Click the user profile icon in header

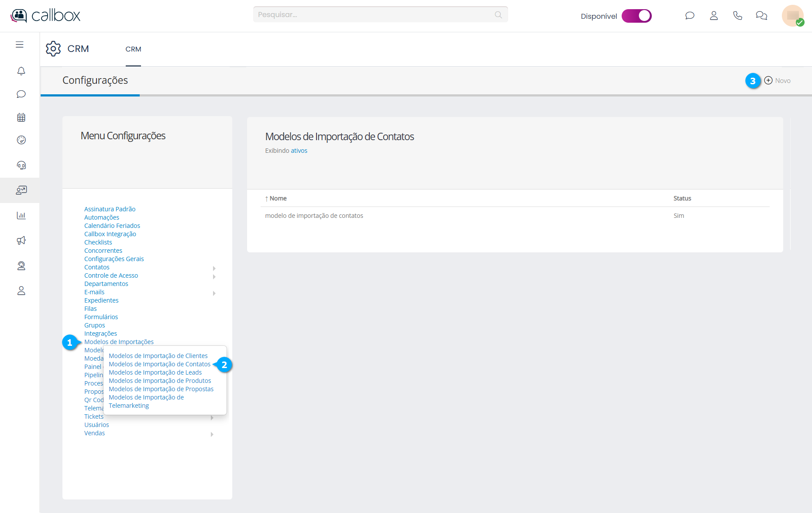click(714, 16)
